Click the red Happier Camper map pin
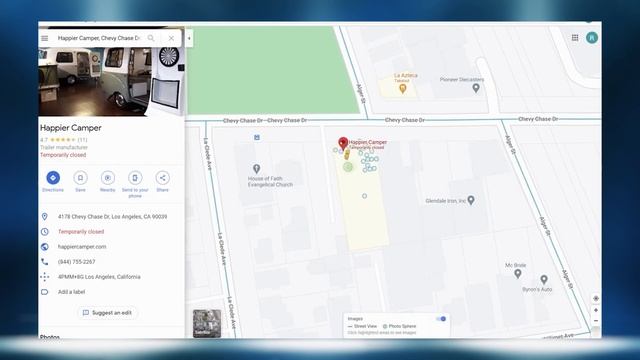Image resolution: width=640 pixels, height=360 pixels. [343, 143]
